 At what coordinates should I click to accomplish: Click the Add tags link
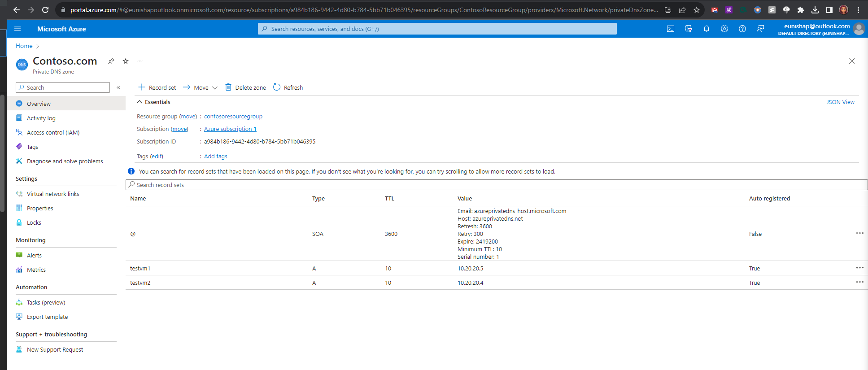click(215, 156)
